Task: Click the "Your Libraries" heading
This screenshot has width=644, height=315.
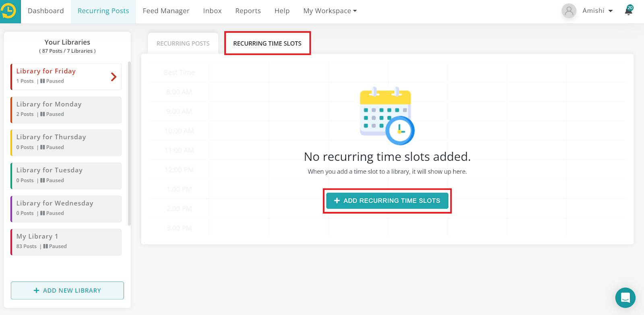Action: click(x=67, y=42)
